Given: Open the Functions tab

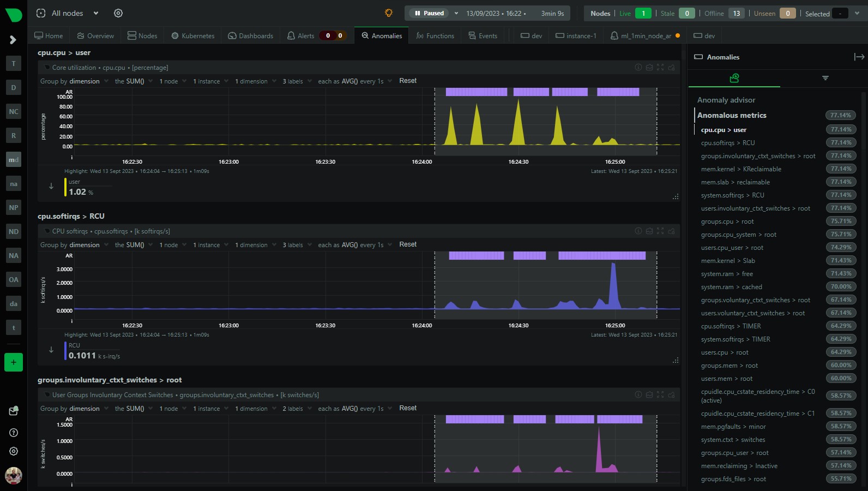Looking at the screenshot, I should tap(435, 35).
